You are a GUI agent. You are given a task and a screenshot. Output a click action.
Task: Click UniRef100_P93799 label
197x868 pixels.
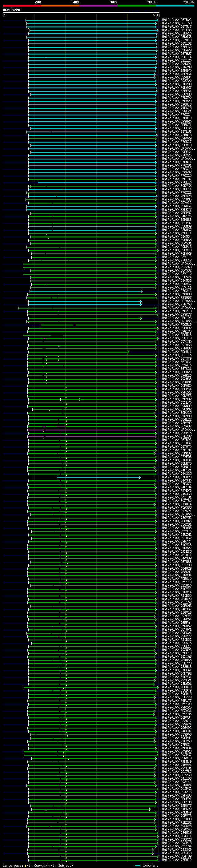click(x=177, y=565)
